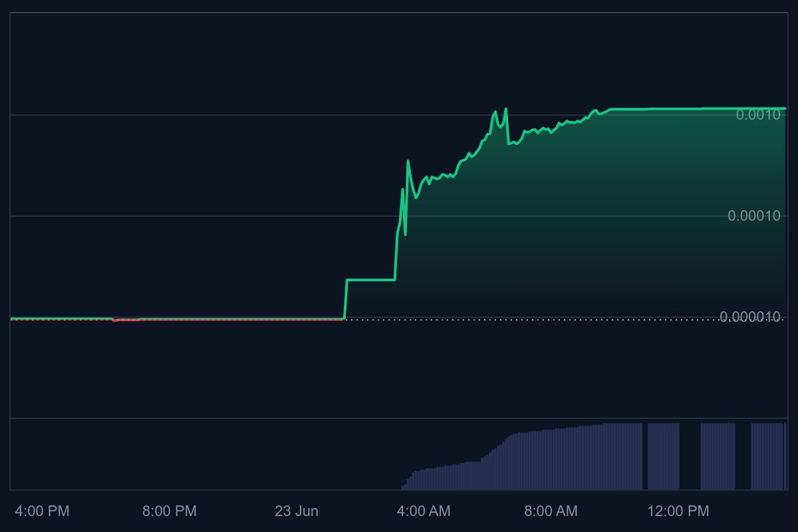Click the 4:00 PM time label
This screenshot has width=798, height=532.
pyautogui.click(x=43, y=511)
